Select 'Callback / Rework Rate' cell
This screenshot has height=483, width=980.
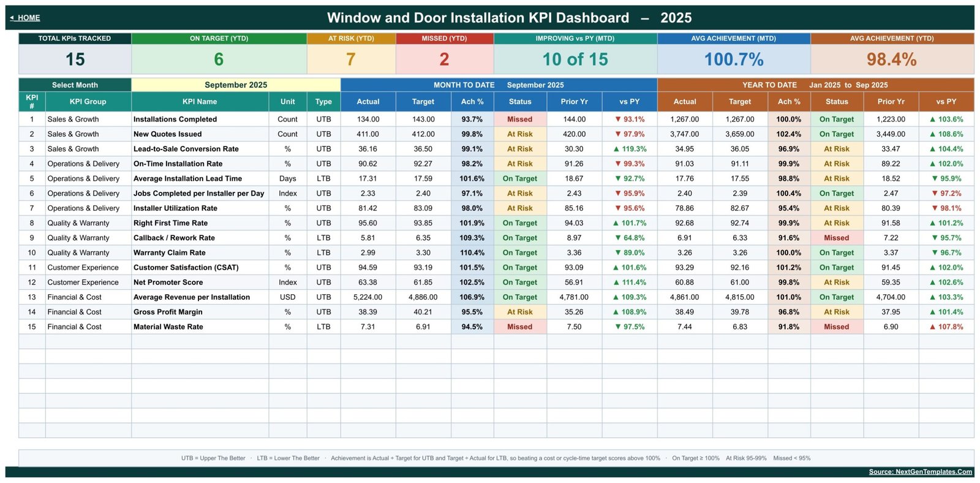click(200, 238)
